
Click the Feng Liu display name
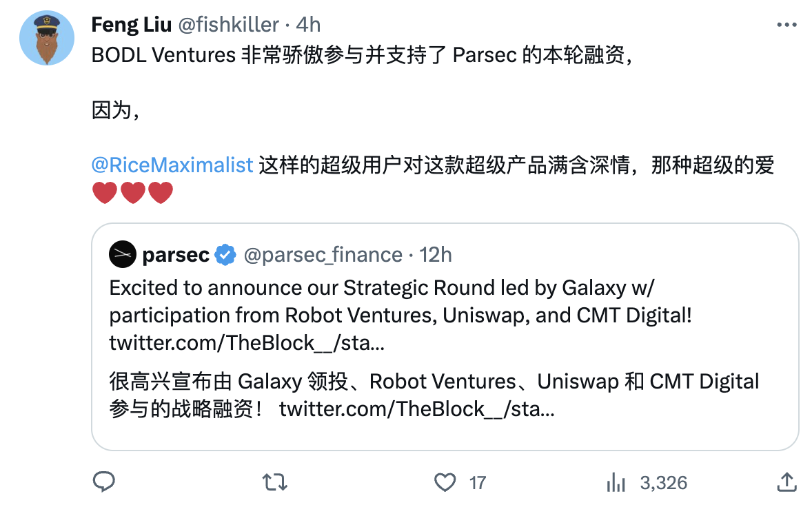(132, 25)
